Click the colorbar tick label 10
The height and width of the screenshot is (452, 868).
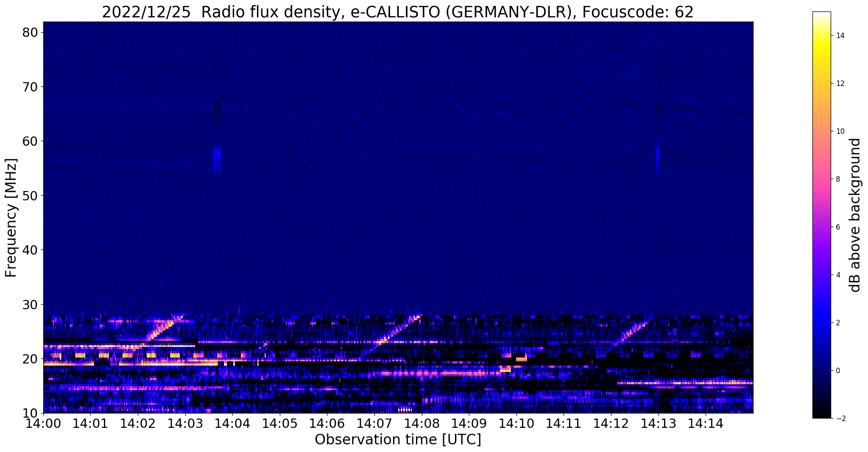tap(840, 131)
